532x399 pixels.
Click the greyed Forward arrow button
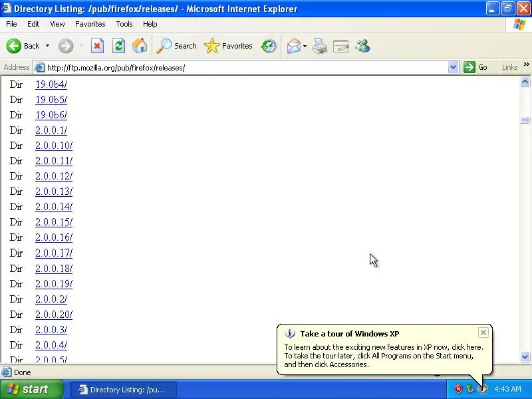click(x=66, y=46)
